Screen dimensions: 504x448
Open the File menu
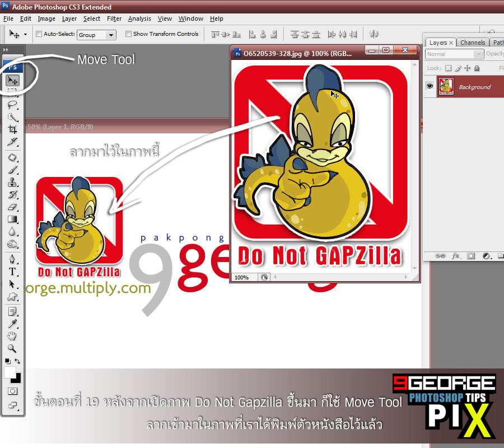click(x=8, y=18)
